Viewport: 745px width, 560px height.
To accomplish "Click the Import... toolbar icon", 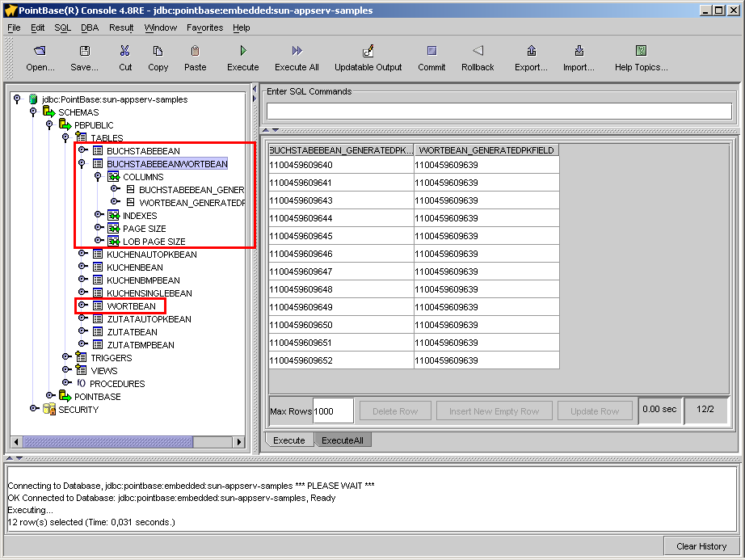I will (x=579, y=51).
